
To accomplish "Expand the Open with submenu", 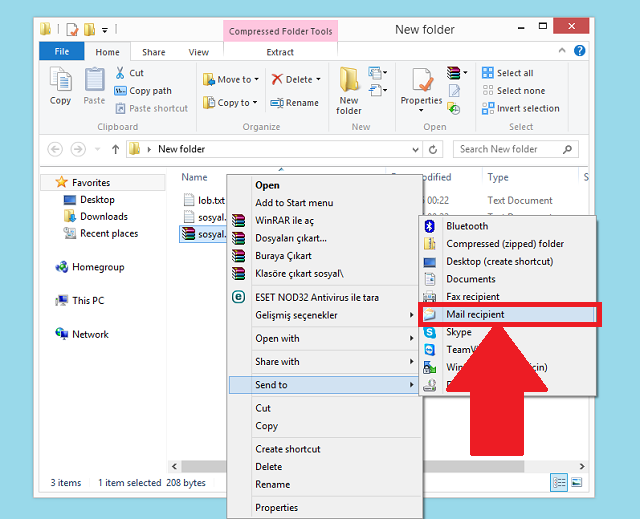I will click(x=325, y=338).
